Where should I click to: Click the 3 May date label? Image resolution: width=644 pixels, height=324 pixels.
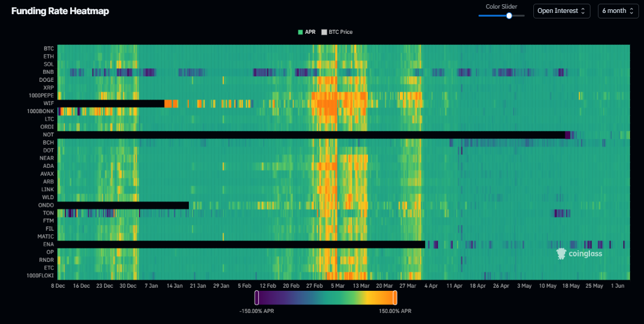(x=525, y=286)
